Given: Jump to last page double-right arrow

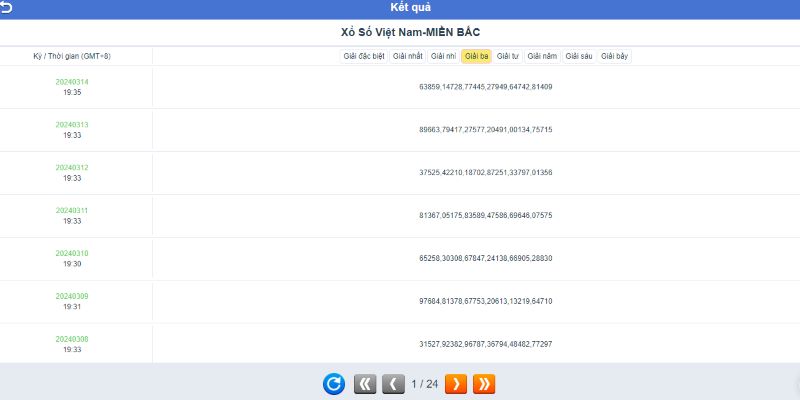Looking at the screenshot, I should [x=484, y=384].
